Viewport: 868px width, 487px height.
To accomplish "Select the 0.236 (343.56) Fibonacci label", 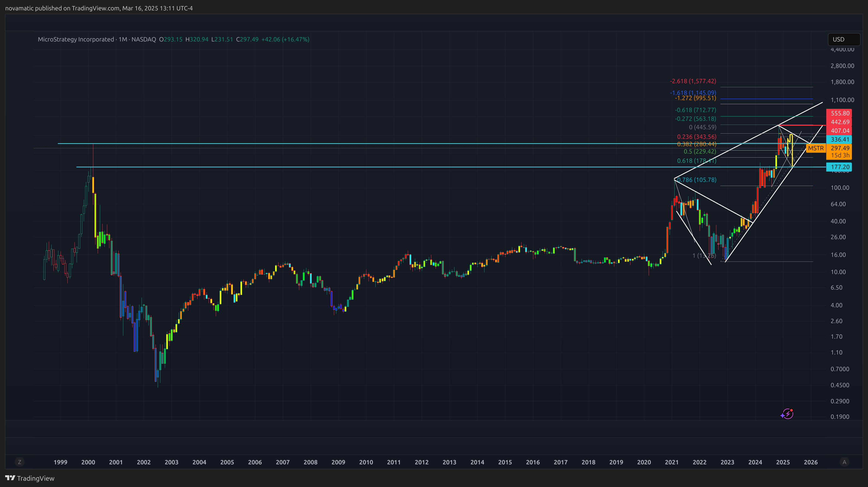I will [697, 137].
